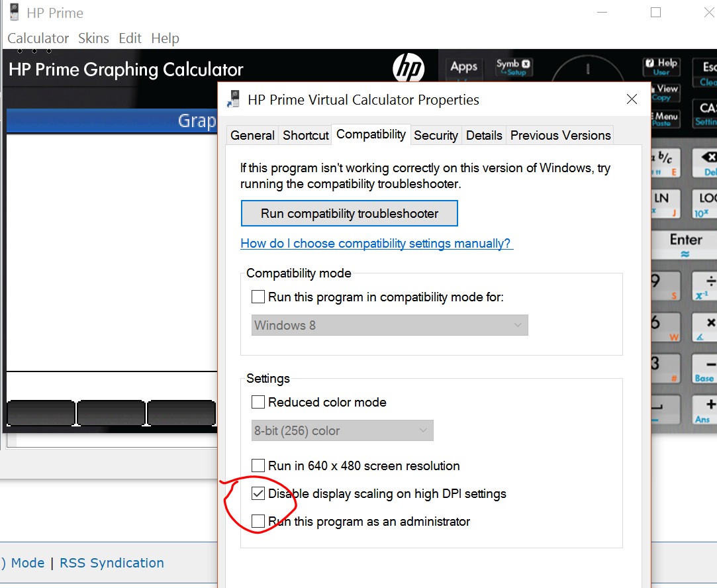
Task: Click Run compatibility troubleshooter
Action: (x=350, y=213)
